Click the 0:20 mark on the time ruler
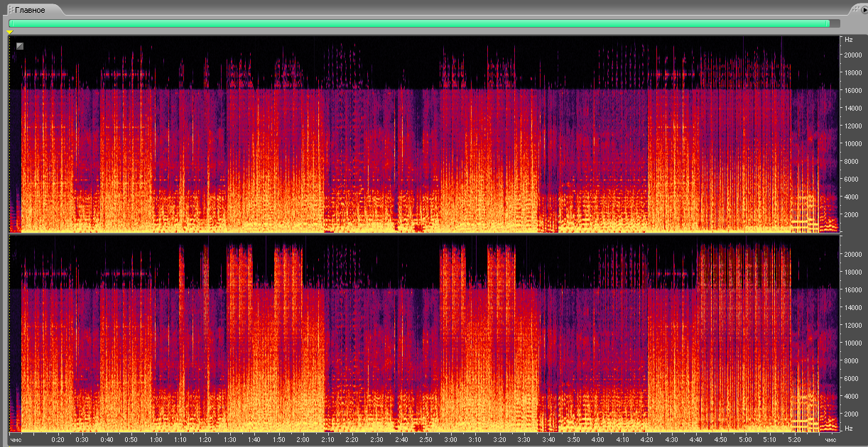 [58, 440]
